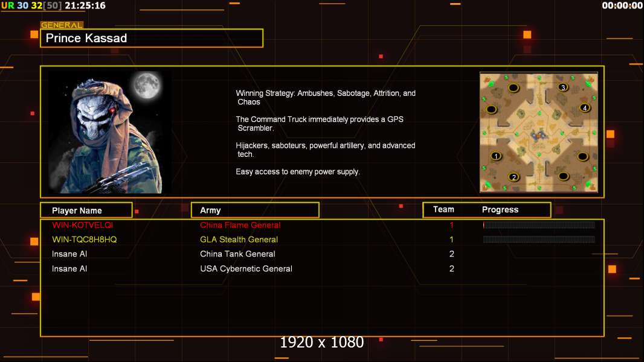Click USA Cybernetic General army entry
This screenshot has width=644, height=362.
click(x=246, y=269)
